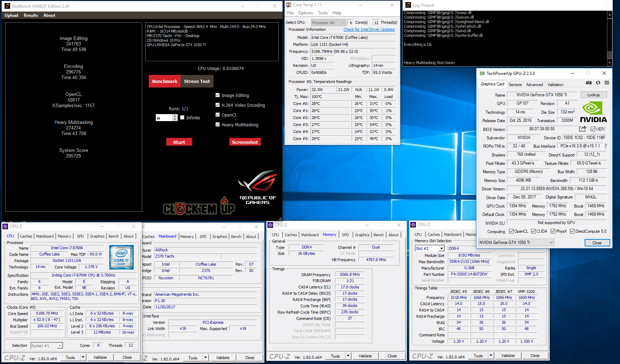Click the Bus Interface question mark icon
Image resolution: width=620 pixels, height=364 pixels.
coord(606,146)
